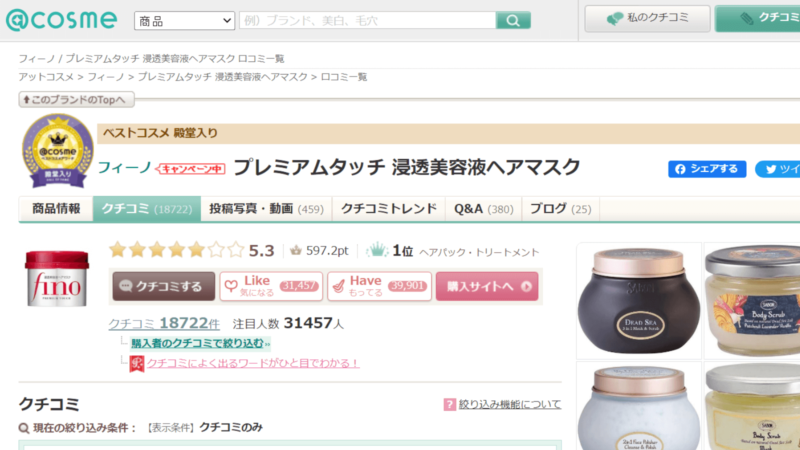Expand このブランドのTopへ link
The image size is (800, 450).
[75, 99]
